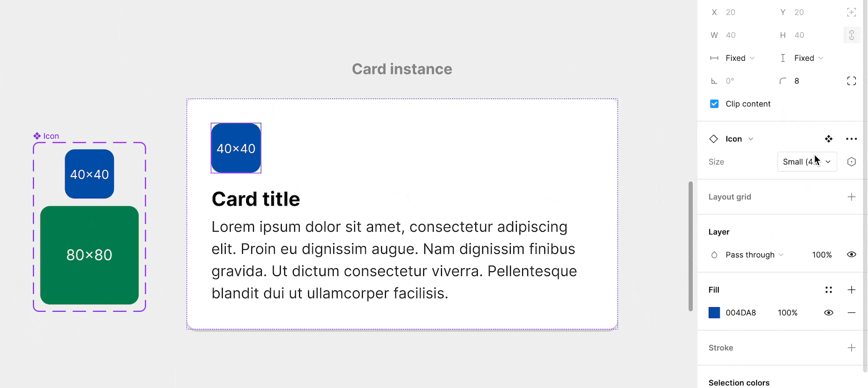
Task: Click the swap component instance icon
Action: click(x=829, y=138)
